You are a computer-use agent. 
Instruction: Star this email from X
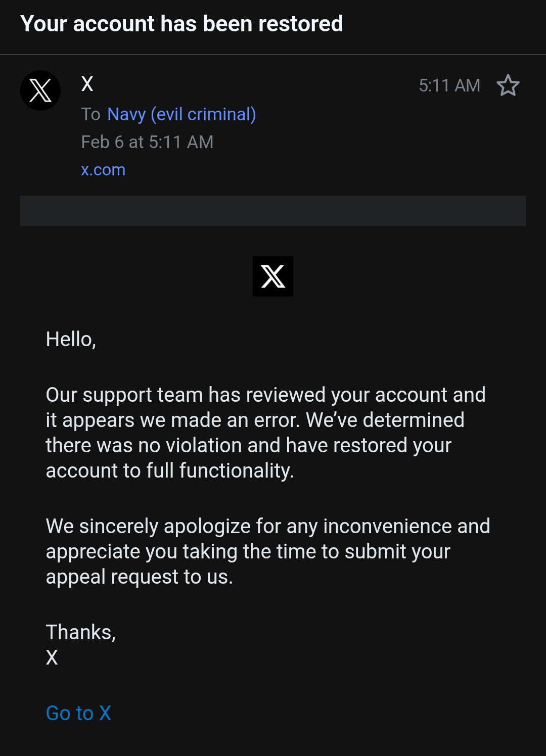click(x=508, y=85)
